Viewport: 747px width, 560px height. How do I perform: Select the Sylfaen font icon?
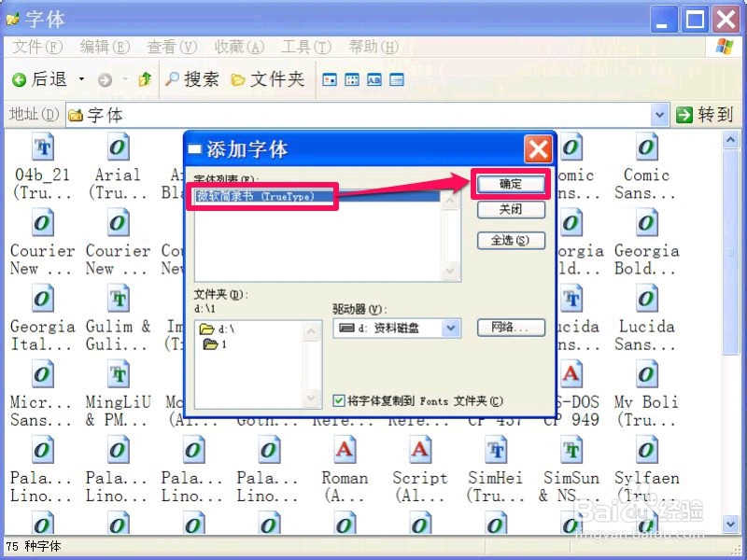[x=646, y=450]
